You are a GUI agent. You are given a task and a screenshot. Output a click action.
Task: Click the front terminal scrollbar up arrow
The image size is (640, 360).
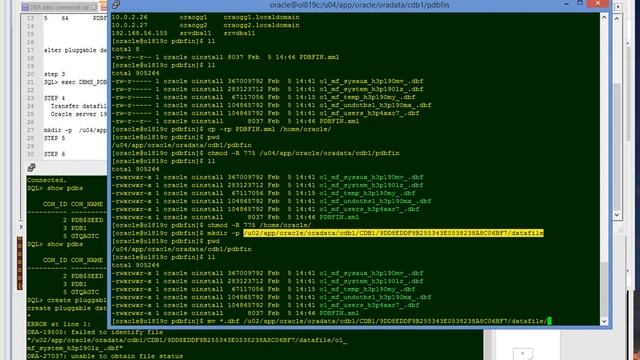(x=604, y=18)
